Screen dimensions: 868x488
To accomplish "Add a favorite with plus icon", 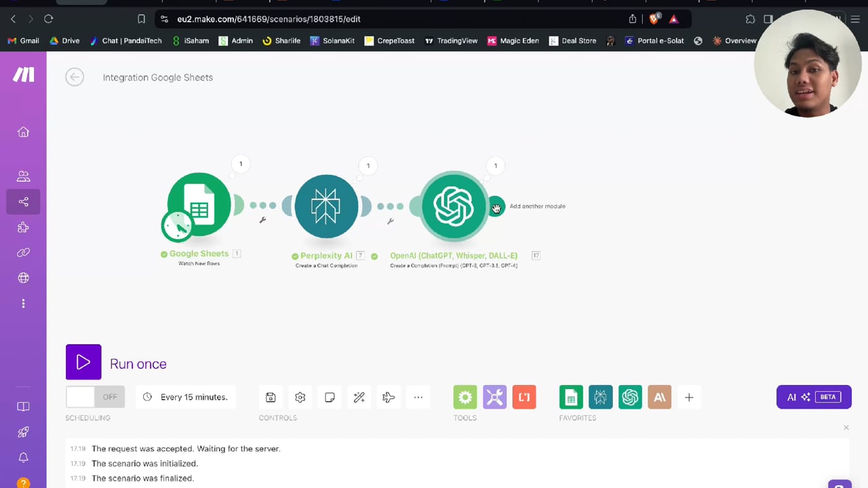I will (689, 397).
